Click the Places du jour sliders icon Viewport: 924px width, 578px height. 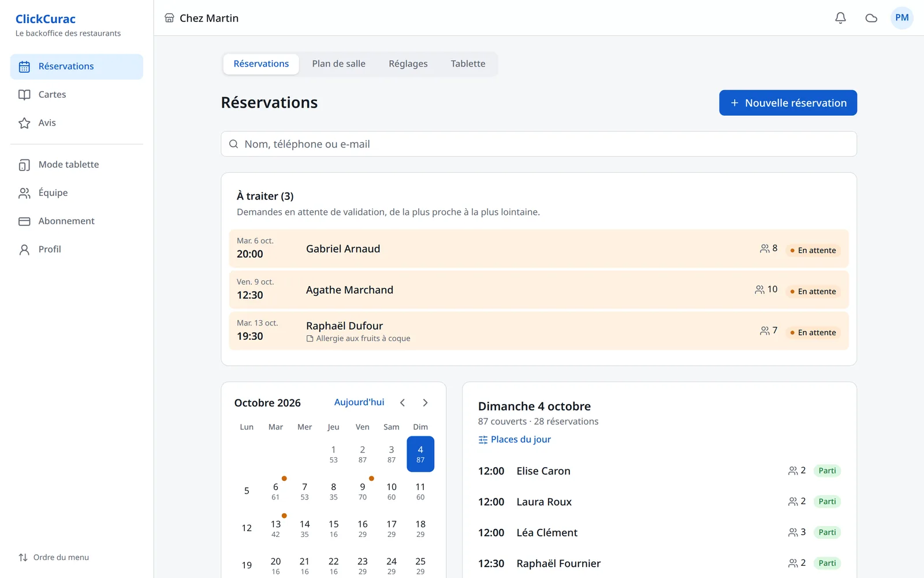(483, 440)
